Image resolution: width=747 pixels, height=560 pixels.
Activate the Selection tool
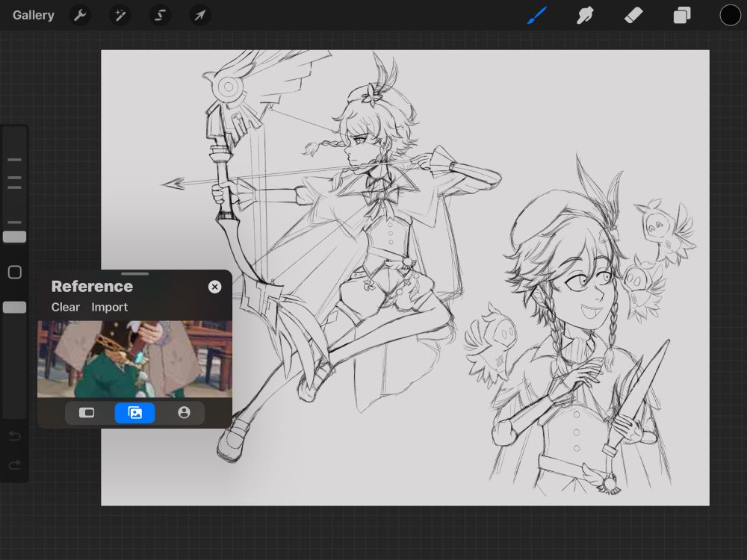[x=160, y=15]
